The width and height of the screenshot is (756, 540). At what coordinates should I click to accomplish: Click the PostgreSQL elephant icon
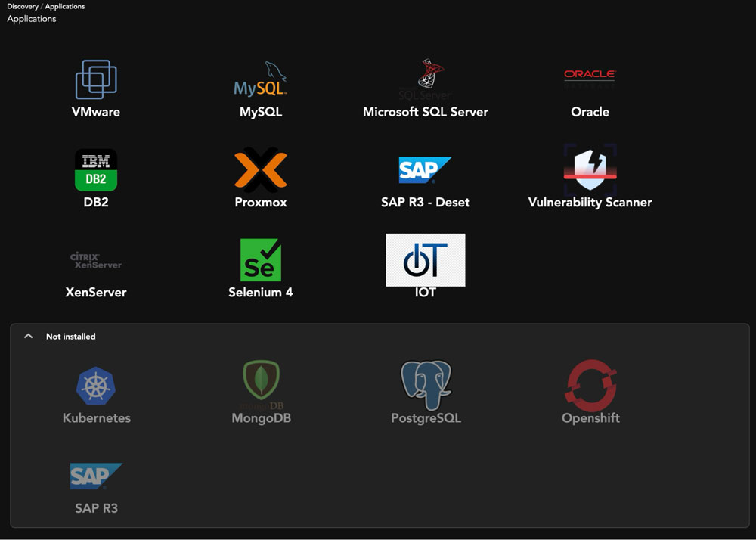coord(426,385)
